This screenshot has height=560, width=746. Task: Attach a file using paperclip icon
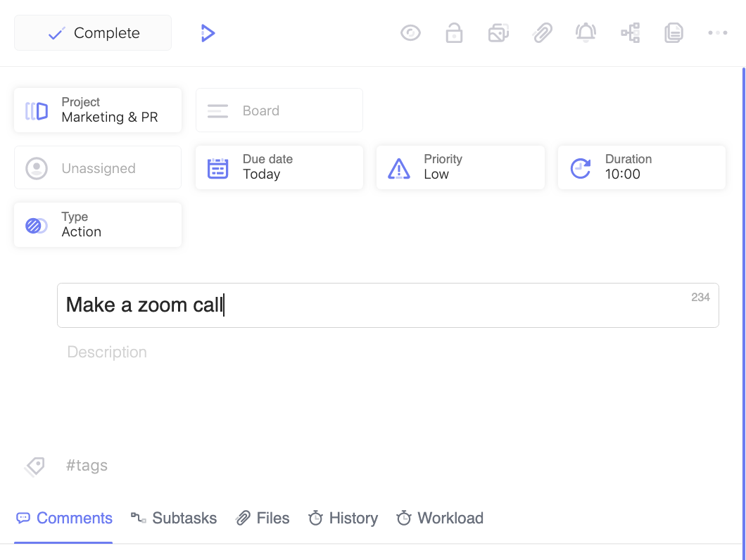coord(542,33)
